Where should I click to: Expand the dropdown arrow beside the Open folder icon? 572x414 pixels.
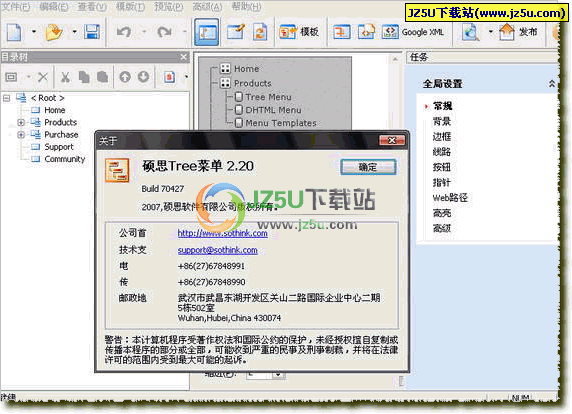click(74, 32)
